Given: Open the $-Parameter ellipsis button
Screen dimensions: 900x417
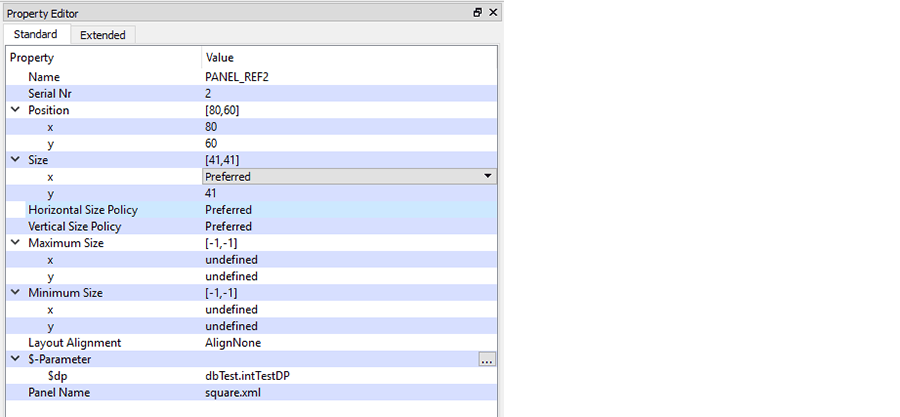Looking at the screenshot, I should coord(486,360).
